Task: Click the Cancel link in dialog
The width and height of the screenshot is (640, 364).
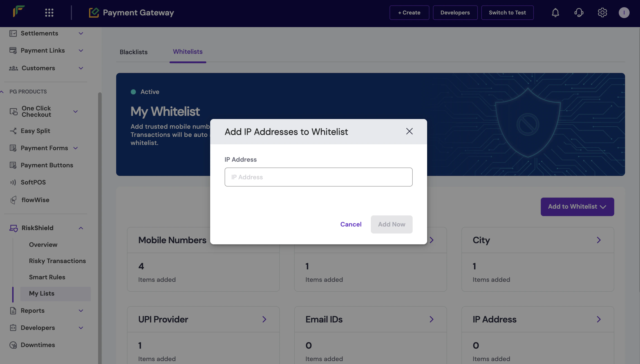Action: coord(351,224)
